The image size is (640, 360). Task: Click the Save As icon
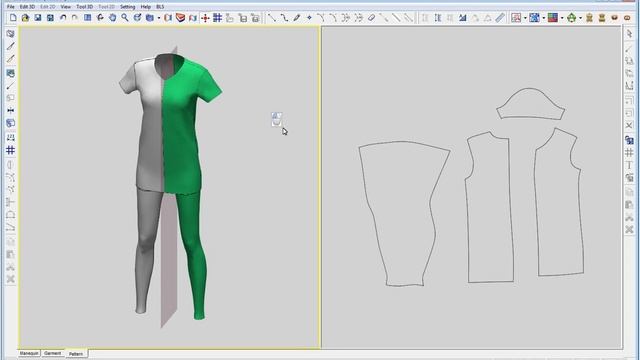[50, 18]
